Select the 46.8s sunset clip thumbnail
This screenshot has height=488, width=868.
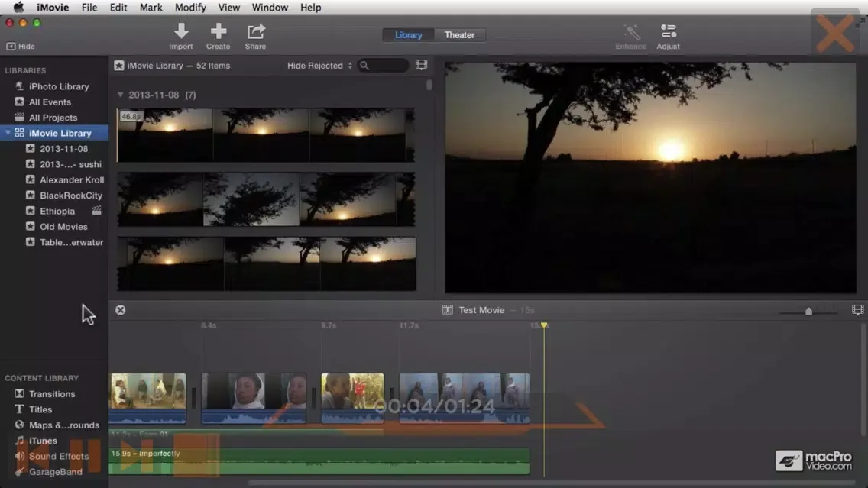pos(266,135)
